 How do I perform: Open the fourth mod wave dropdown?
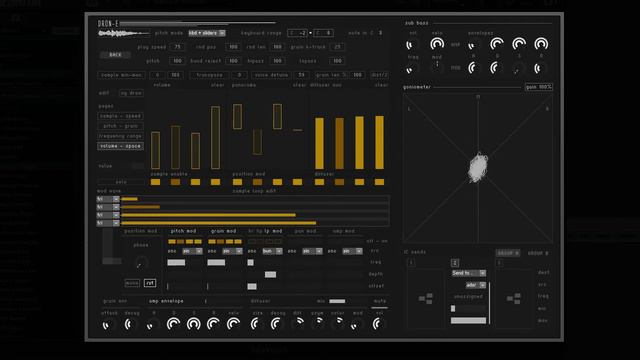[108, 223]
